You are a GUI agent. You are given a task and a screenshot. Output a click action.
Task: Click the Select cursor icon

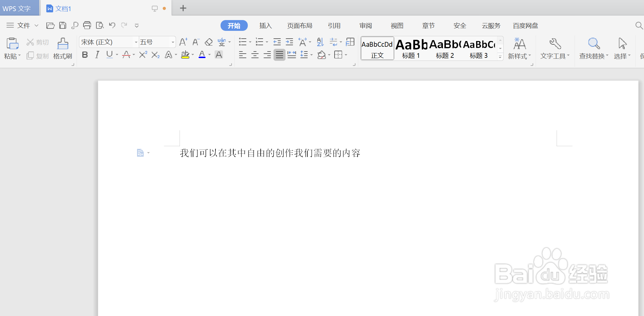(x=622, y=44)
